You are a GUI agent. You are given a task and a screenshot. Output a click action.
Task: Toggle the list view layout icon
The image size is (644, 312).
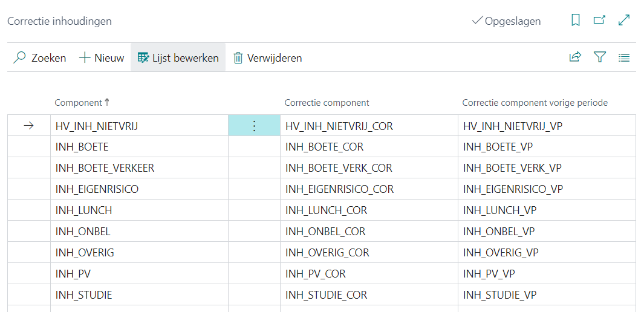point(624,57)
